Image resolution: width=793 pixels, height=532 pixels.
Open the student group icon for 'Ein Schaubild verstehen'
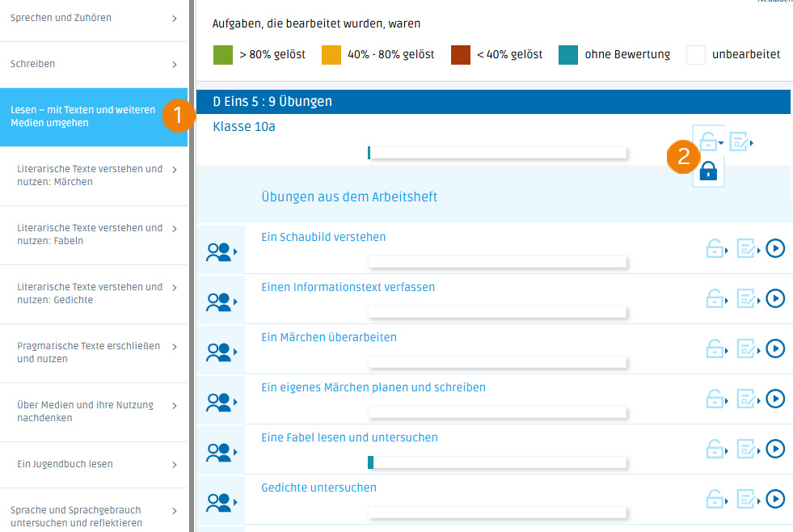pos(220,253)
